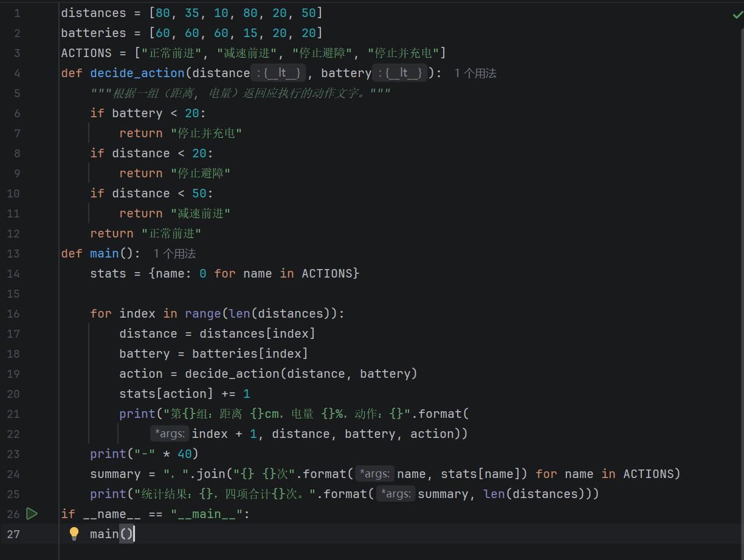Click the *args hint before name, stats[name]

(375, 474)
